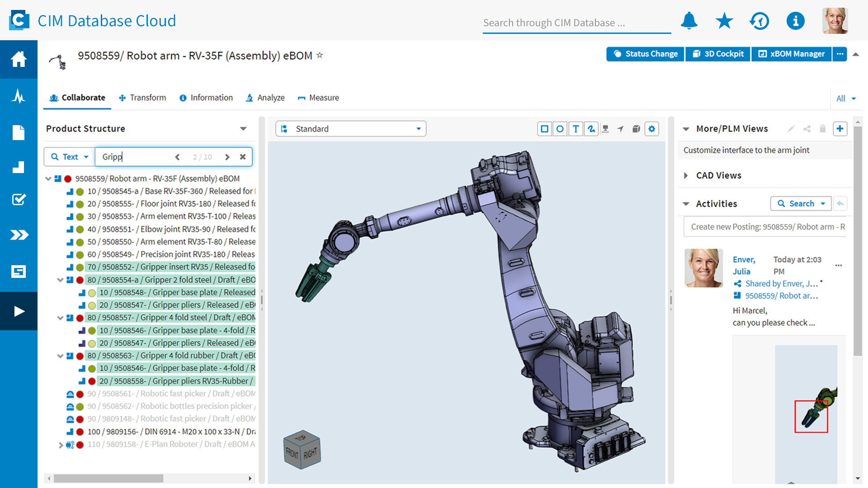Collapse the More/PLM Views section

coord(686,129)
